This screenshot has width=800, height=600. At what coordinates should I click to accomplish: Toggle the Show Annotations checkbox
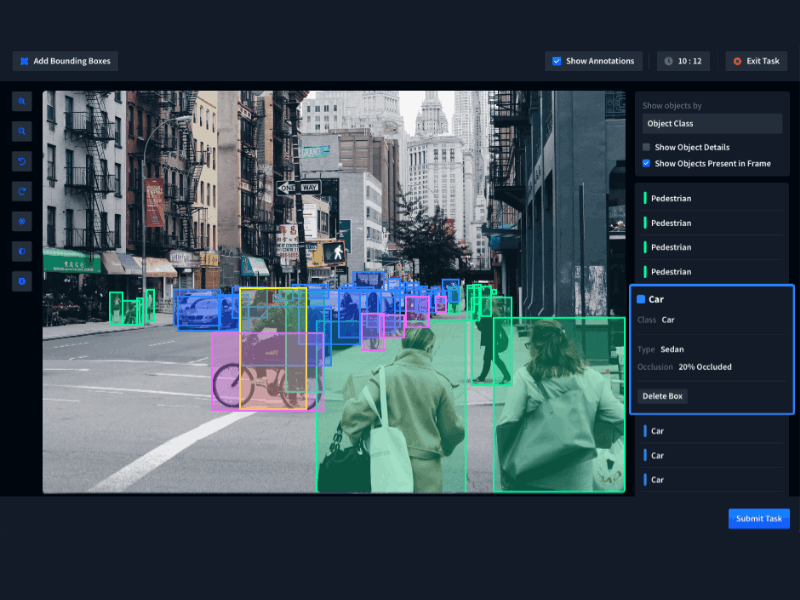point(557,61)
